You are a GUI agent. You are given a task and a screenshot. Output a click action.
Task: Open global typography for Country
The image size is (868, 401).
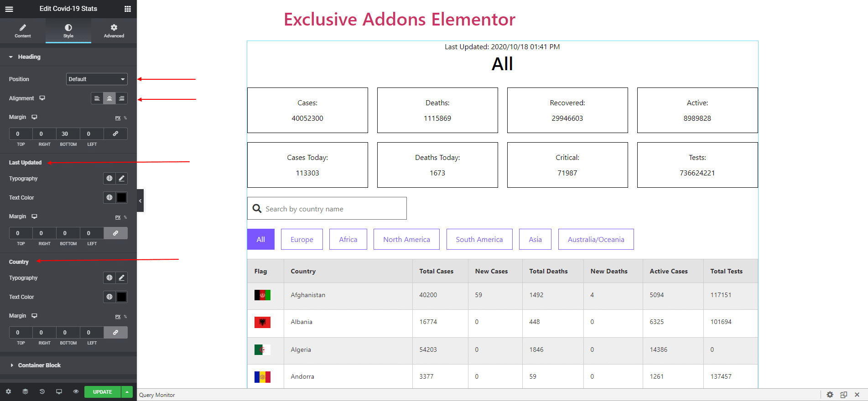click(109, 278)
